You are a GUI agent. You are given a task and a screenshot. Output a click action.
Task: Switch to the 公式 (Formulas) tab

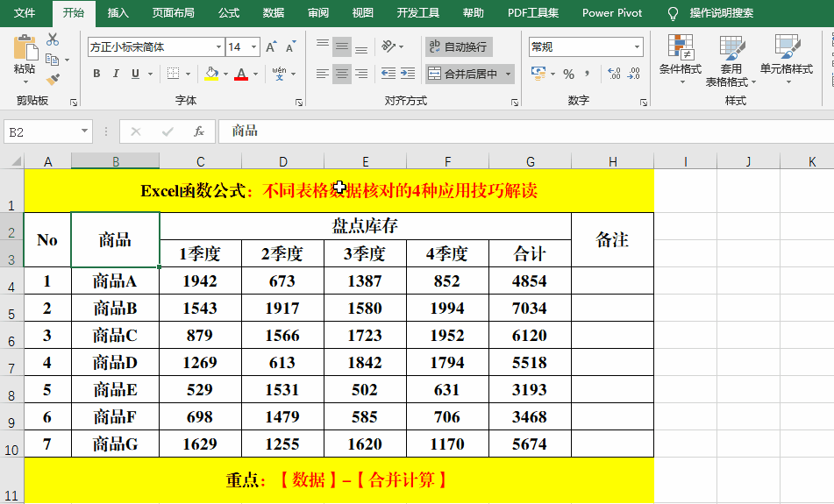(229, 13)
